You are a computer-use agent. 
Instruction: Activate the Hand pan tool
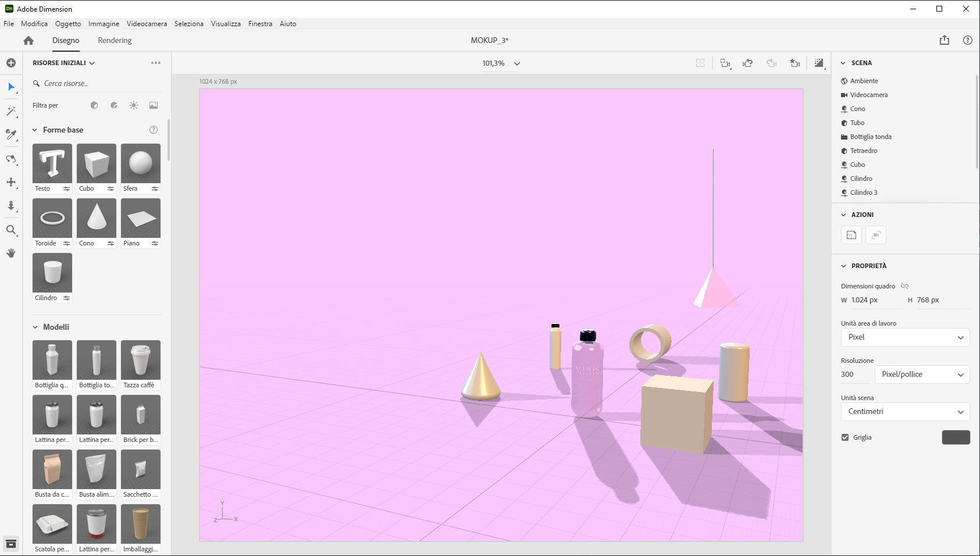click(11, 253)
